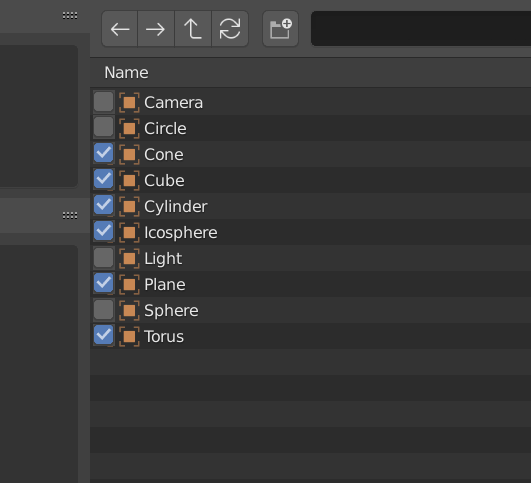
Task: Select the Torus name text
Action: (x=164, y=337)
